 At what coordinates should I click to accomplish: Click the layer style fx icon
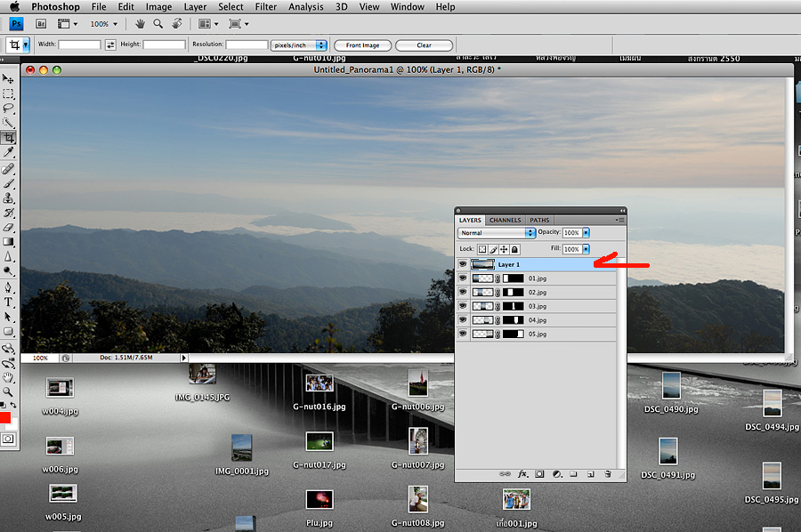tap(523, 474)
